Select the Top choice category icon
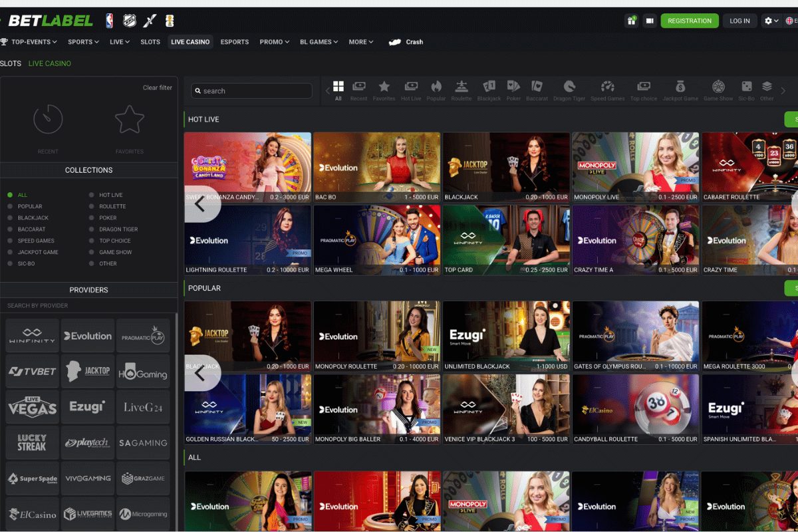 click(644, 90)
